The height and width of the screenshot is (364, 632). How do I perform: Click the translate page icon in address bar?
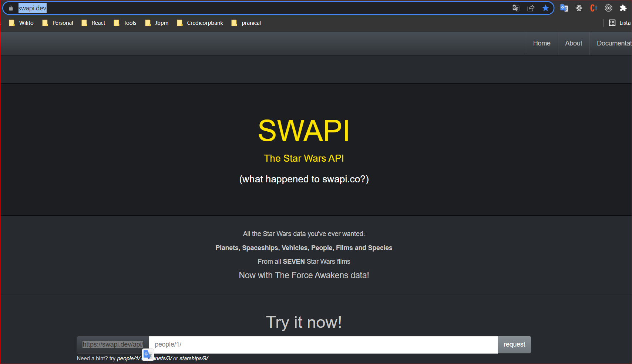point(516,8)
